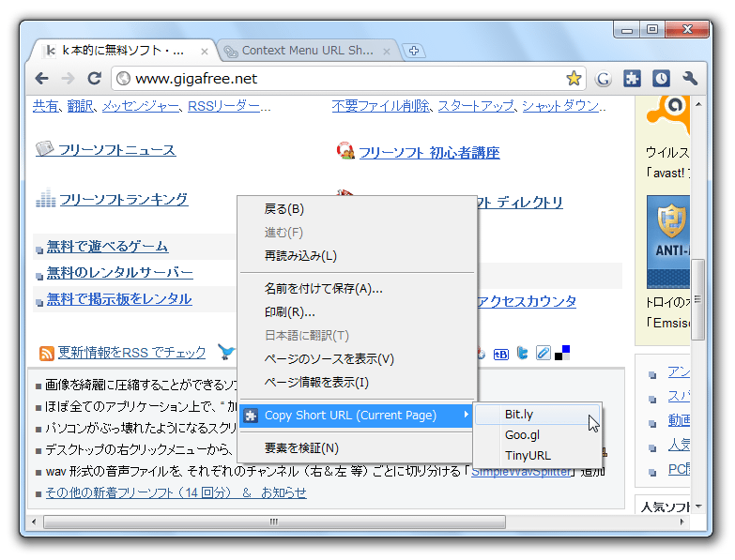
Task: Bookmark the page with the star icon
Action: pyautogui.click(x=574, y=78)
